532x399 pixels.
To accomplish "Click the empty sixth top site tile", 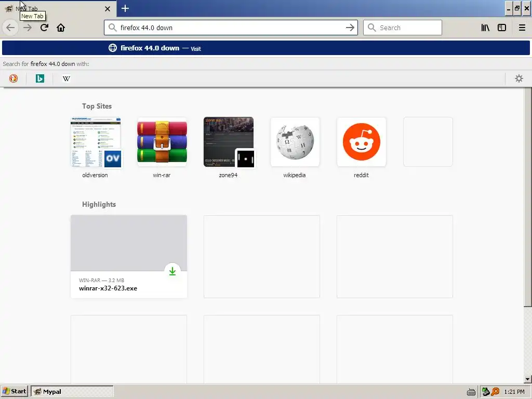I will (x=428, y=142).
